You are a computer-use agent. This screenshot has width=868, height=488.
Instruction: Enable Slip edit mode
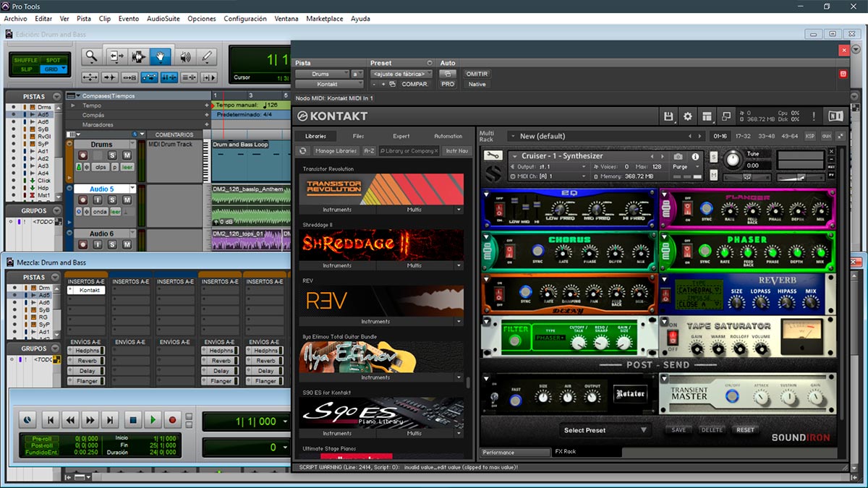coord(25,69)
